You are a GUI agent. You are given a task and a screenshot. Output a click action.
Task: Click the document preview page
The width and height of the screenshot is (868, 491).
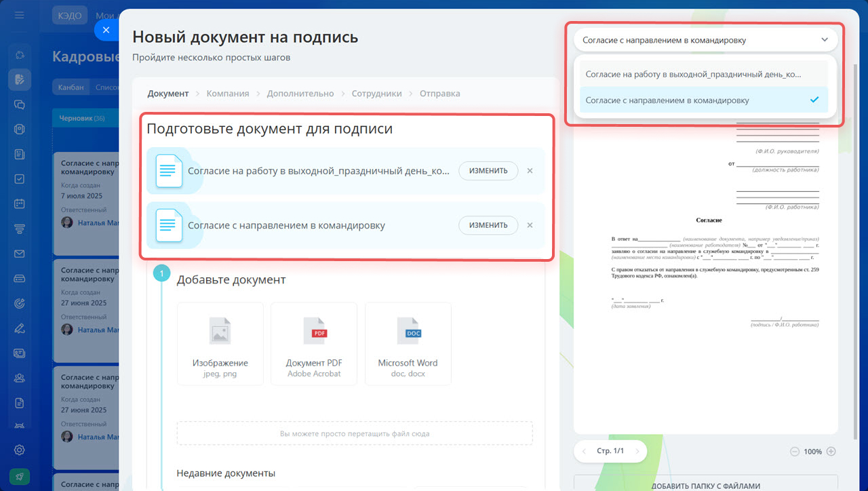click(706, 271)
